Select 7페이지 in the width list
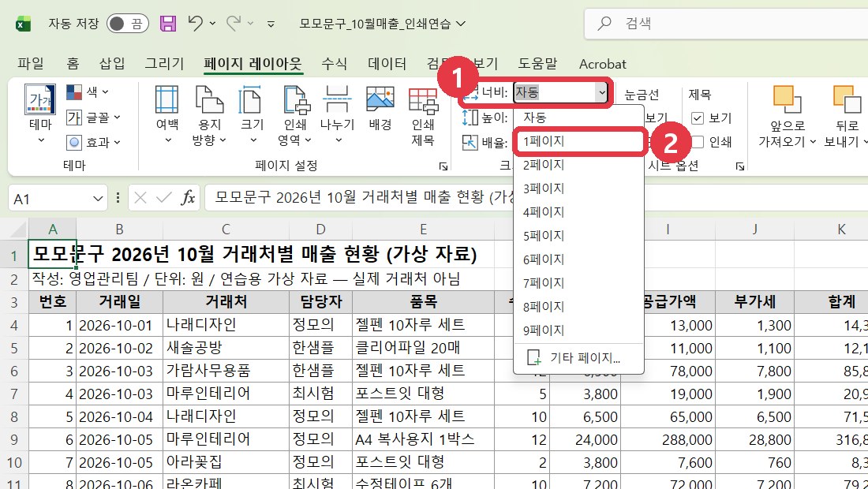 pyautogui.click(x=578, y=282)
